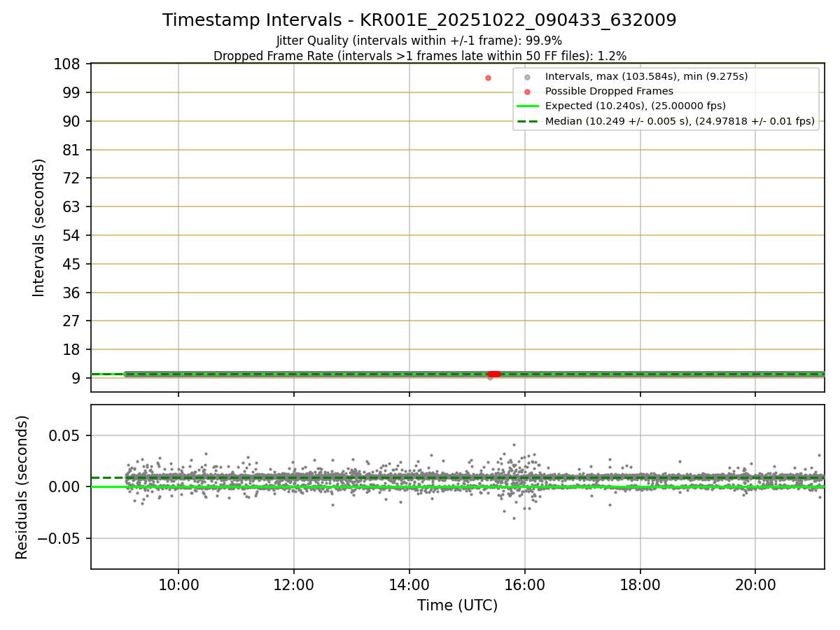
Task: Click the 'Intervals (seconds)' y-axis label
Action: tap(39, 227)
